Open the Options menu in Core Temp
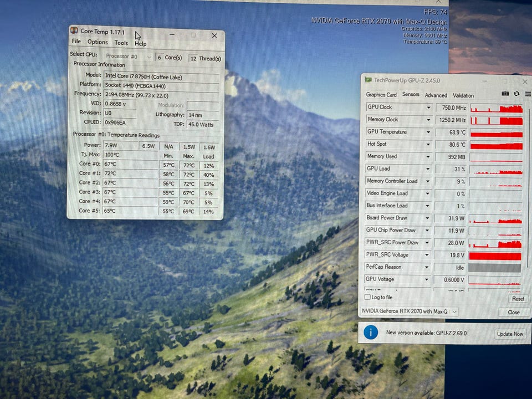Viewport: 532px width, 399px height. pos(98,42)
